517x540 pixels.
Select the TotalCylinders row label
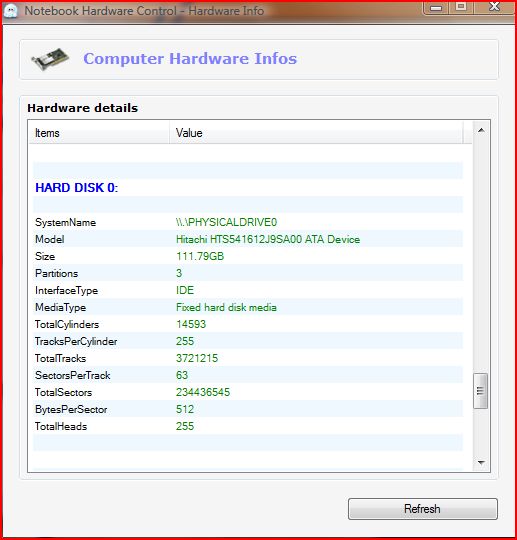67,324
